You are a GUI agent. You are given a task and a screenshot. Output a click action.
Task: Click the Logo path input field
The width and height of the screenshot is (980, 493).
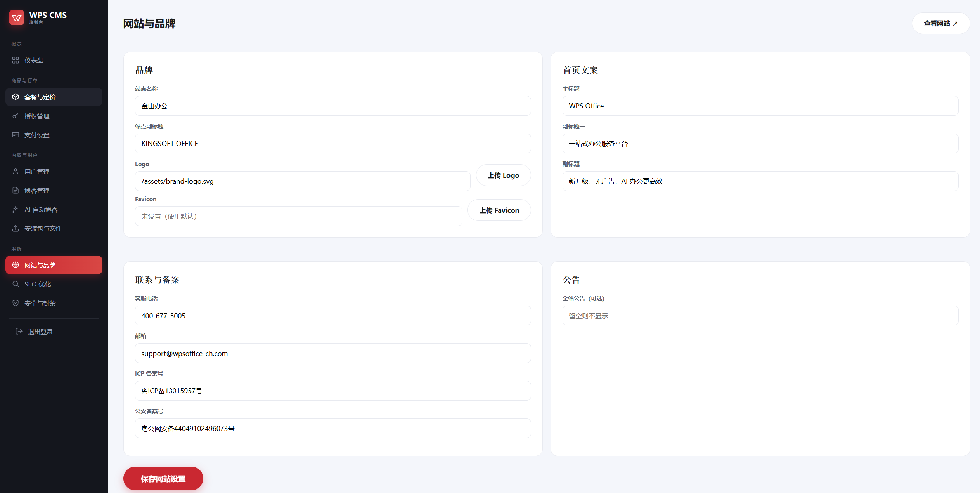303,181
